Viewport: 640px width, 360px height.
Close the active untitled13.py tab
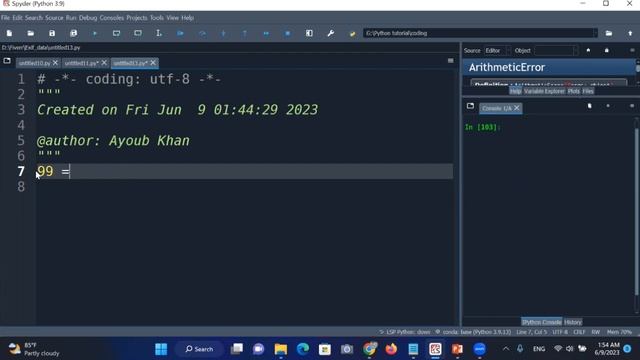pos(153,63)
